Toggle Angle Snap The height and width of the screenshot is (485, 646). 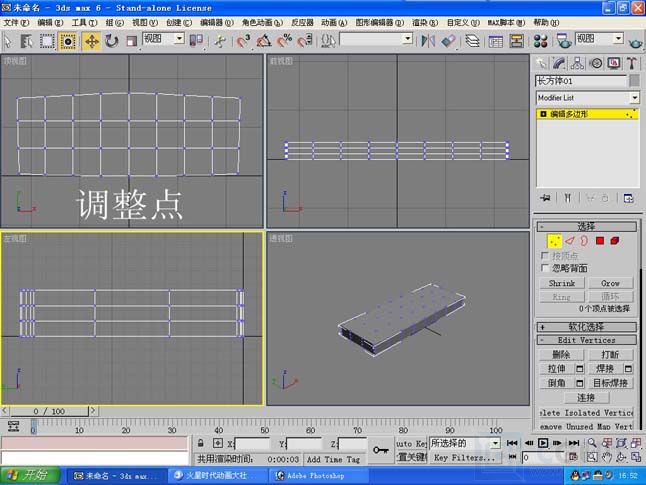point(264,41)
